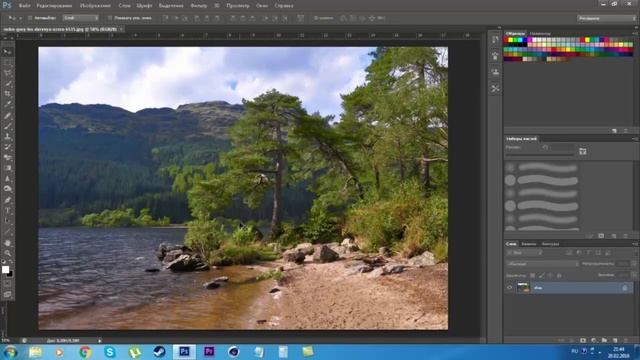The width and height of the screenshot is (640, 360).
Task: Select the Brush tool
Action: [7, 126]
